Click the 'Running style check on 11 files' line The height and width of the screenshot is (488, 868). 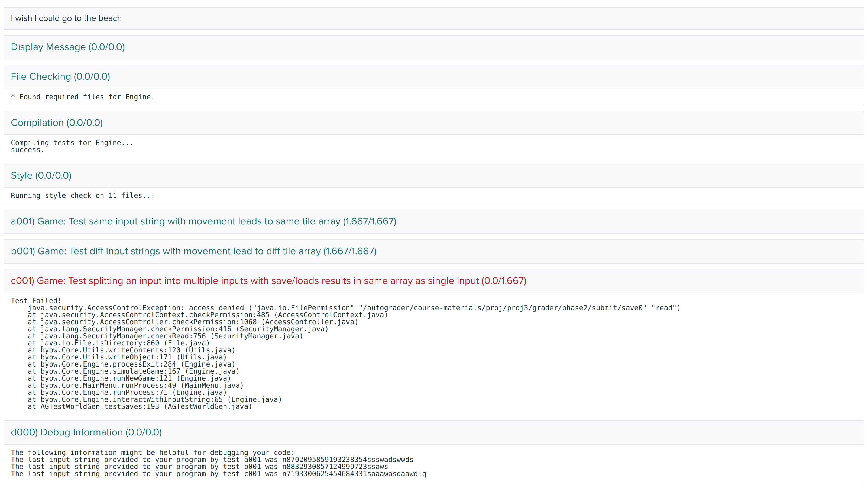click(x=83, y=195)
